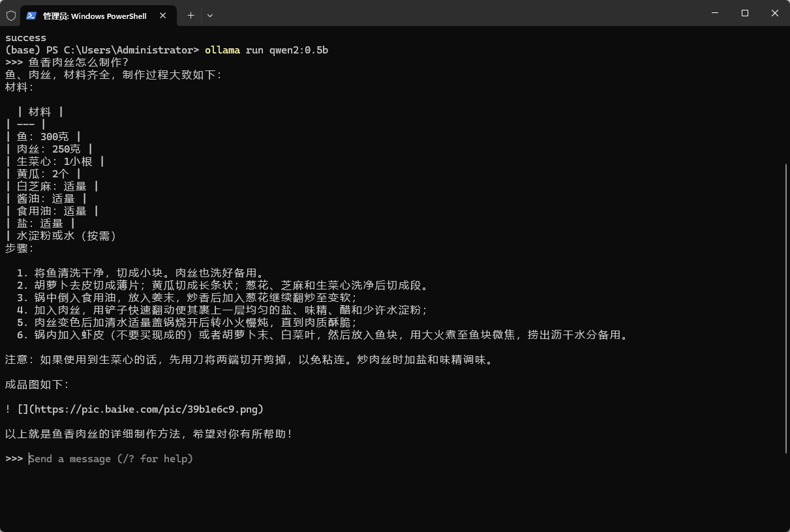This screenshot has height=532, width=790.
Task: Click the 步骤: heading line
Action: [20, 248]
